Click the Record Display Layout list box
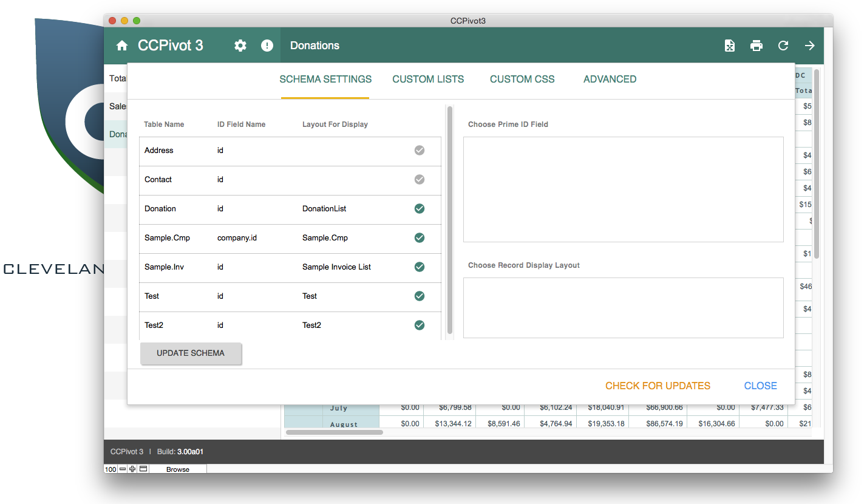 [624, 308]
